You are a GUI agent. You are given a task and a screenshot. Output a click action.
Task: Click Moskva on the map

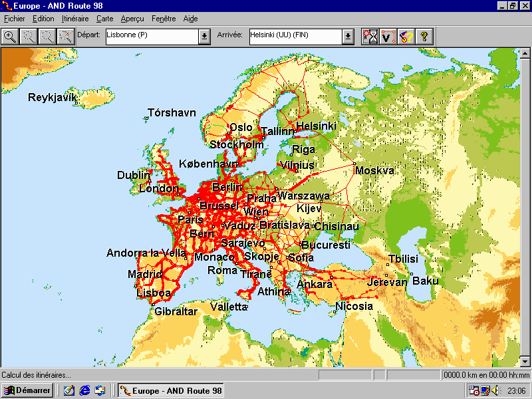pos(374,170)
